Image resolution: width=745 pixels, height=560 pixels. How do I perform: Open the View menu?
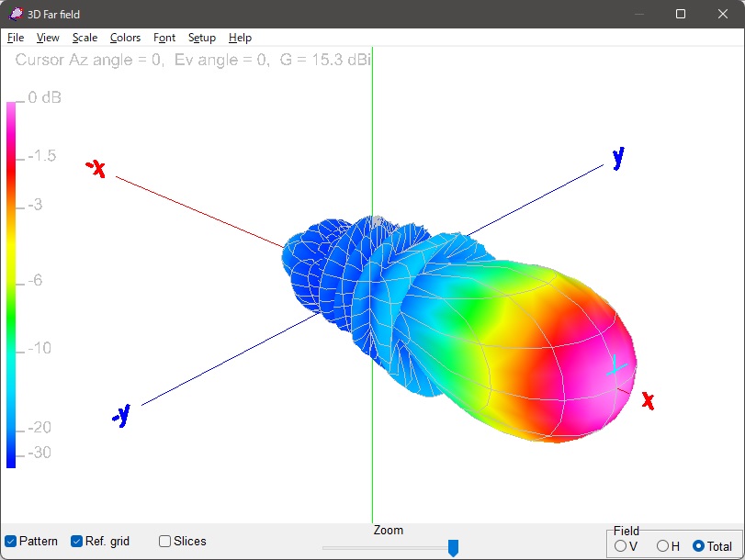coord(48,38)
